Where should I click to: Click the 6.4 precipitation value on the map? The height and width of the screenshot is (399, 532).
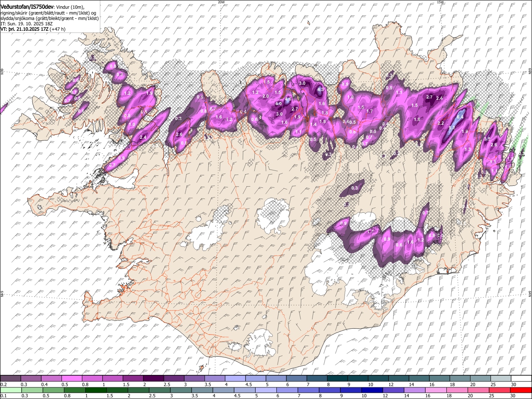pyautogui.click(x=460, y=117)
